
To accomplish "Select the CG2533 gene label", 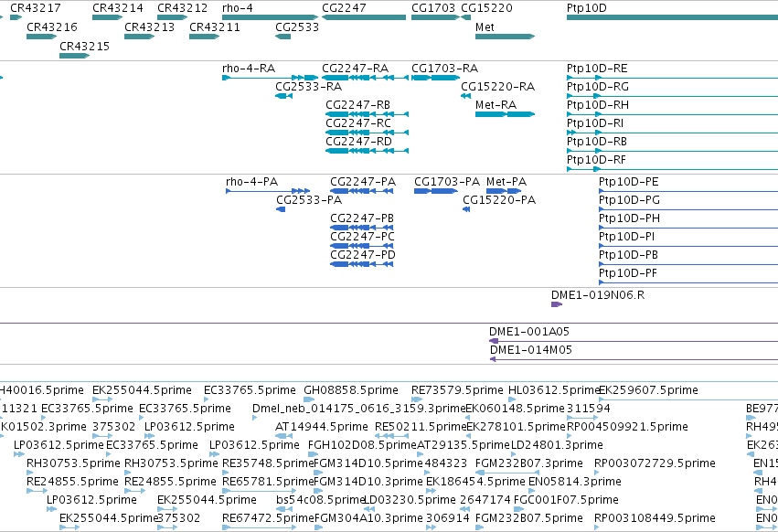I will pyautogui.click(x=297, y=27).
